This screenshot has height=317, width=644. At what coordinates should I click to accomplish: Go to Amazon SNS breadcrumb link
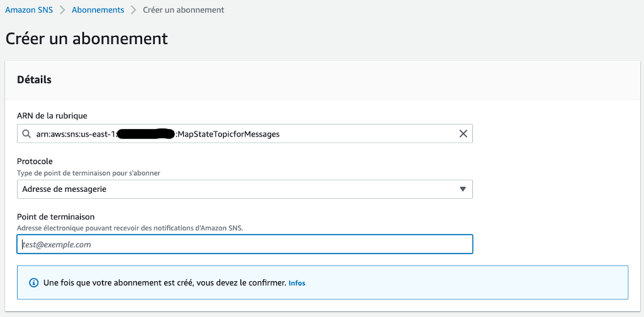point(29,10)
